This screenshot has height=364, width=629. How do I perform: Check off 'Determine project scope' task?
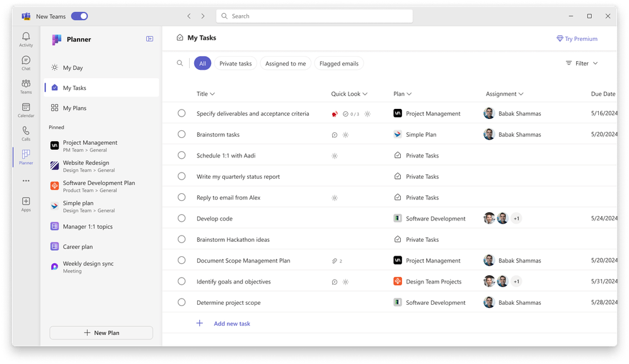point(182,302)
